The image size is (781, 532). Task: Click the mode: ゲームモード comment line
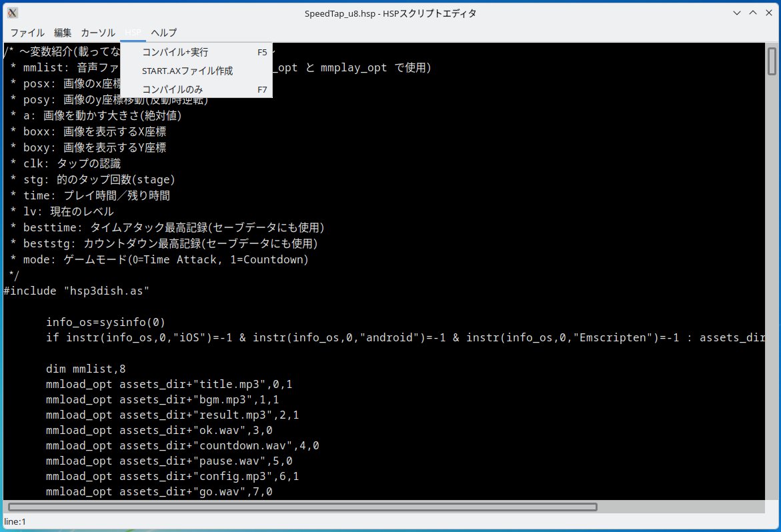point(159,259)
